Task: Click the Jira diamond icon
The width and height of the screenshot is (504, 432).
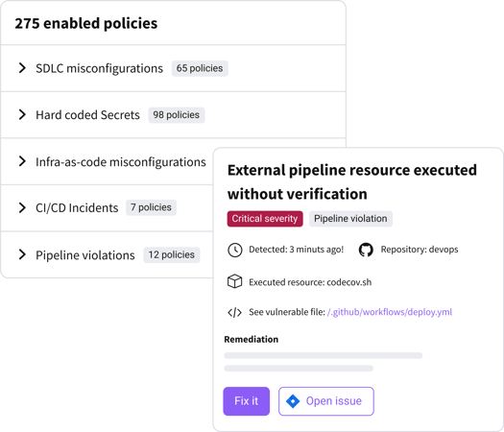Action: (x=293, y=401)
